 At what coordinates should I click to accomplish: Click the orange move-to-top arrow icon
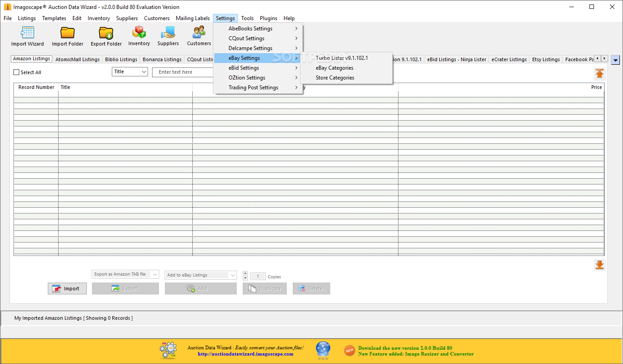600,74
